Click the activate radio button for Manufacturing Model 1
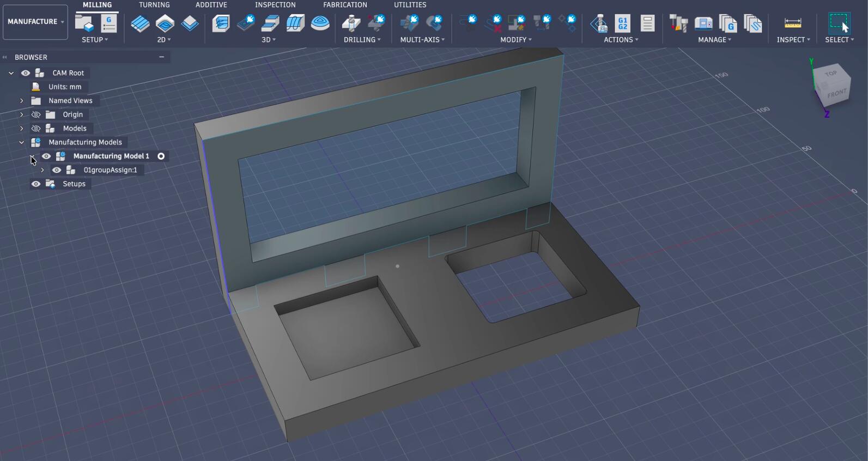The height and width of the screenshot is (461, 868). pyautogui.click(x=161, y=156)
